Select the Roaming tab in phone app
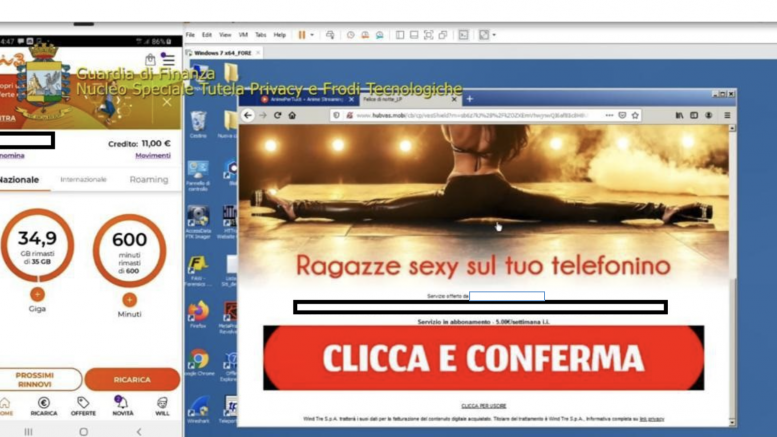 point(149,180)
